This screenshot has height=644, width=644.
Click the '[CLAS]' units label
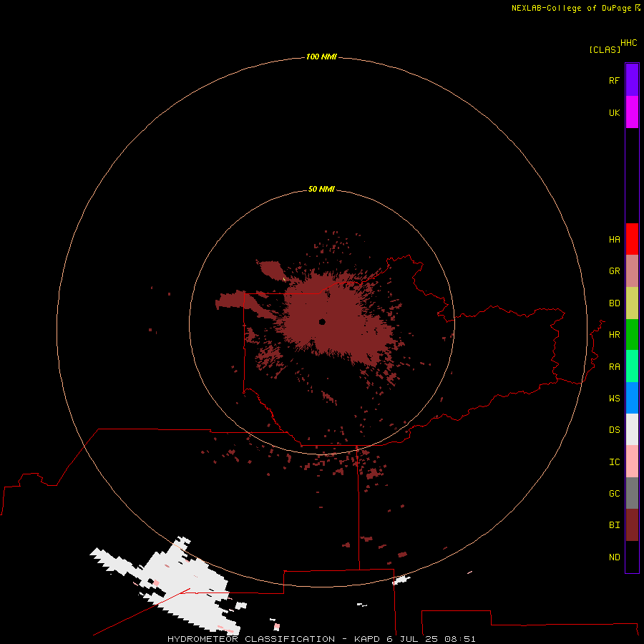pos(605,49)
